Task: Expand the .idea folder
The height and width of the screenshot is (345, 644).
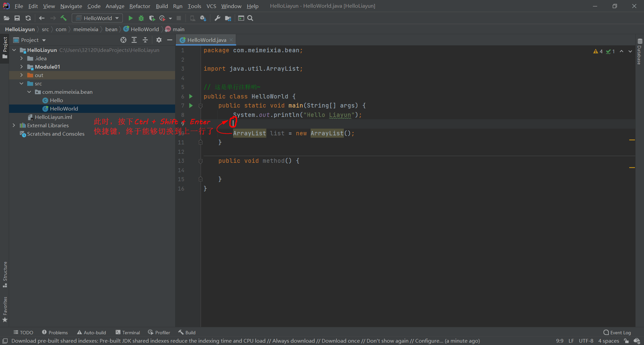Action: (x=21, y=58)
